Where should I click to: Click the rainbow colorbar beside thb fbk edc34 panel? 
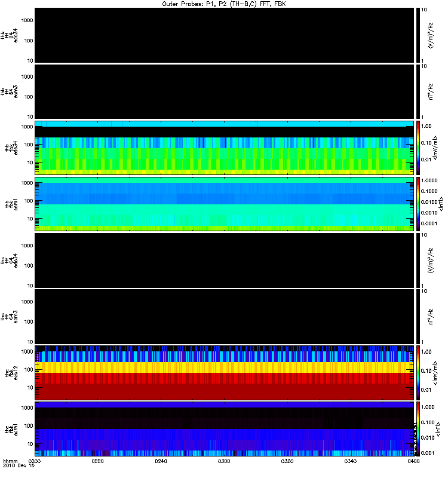[418, 148]
